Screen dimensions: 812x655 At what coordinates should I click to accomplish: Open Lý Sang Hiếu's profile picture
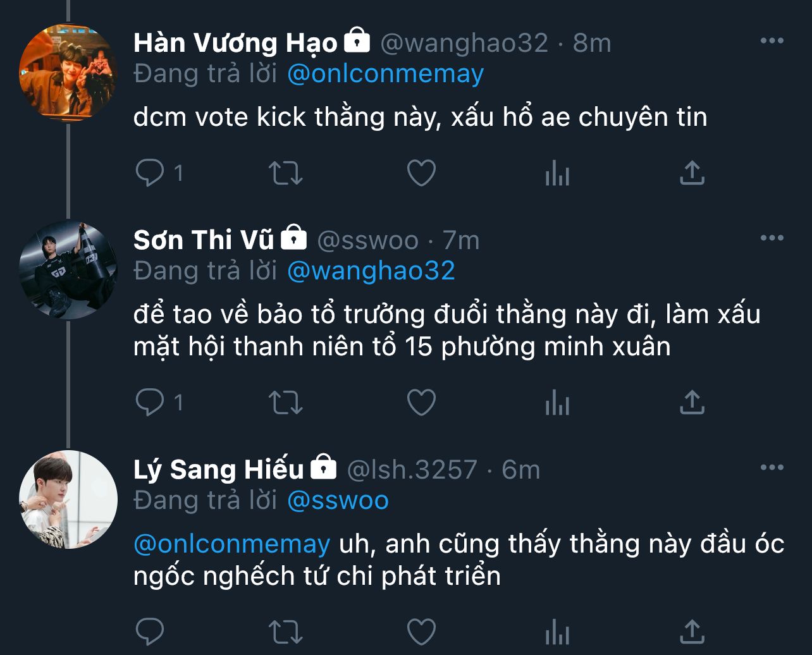68,499
